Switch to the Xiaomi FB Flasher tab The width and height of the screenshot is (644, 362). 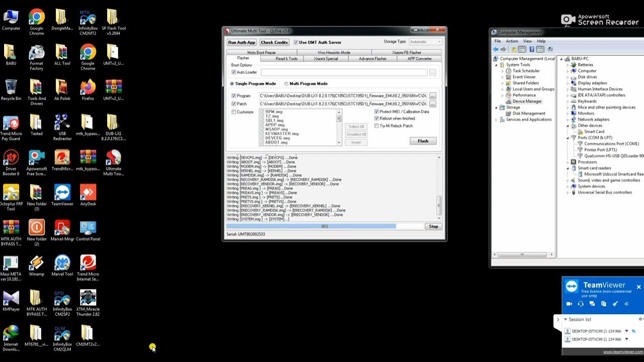point(407,52)
